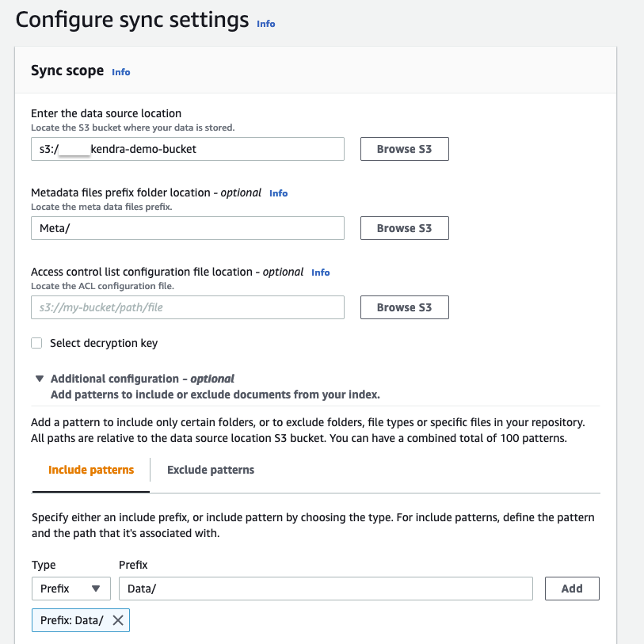Open Info for Metadata files prefix folder
The height and width of the screenshot is (644, 644).
coord(278,193)
